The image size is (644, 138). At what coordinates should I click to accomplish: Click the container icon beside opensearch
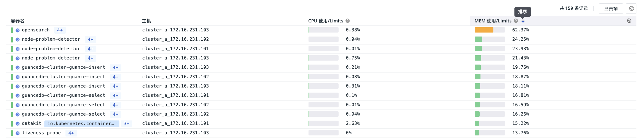click(x=18, y=30)
